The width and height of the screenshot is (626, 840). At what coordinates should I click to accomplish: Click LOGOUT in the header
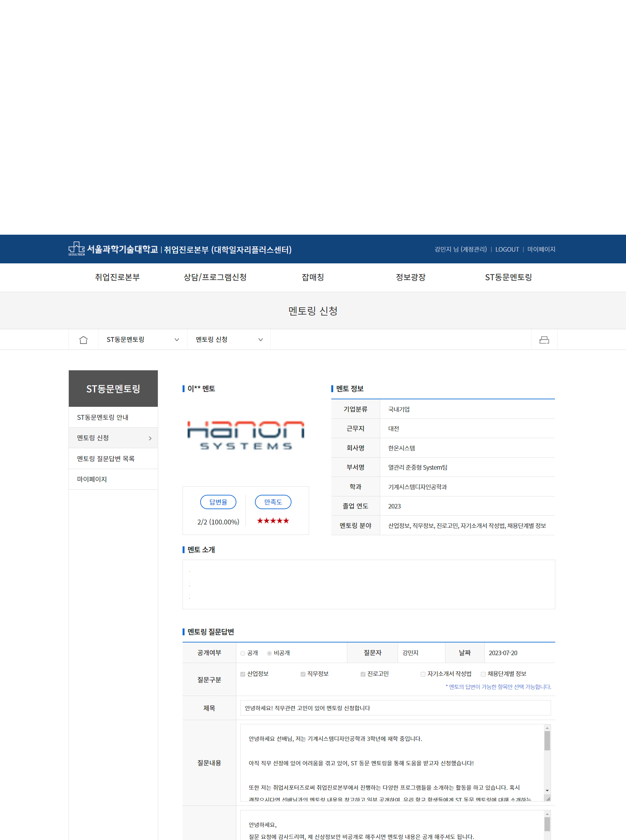507,249
